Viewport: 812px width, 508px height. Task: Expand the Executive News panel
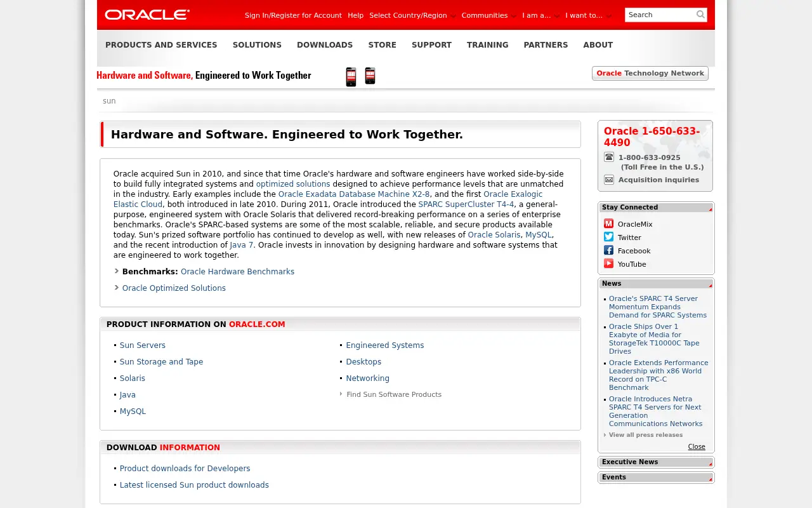click(x=656, y=462)
